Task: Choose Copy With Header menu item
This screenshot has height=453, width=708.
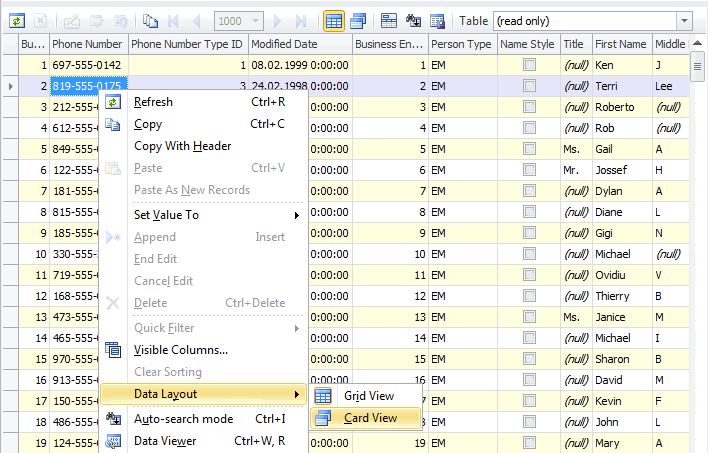Action: pos(203,146)
